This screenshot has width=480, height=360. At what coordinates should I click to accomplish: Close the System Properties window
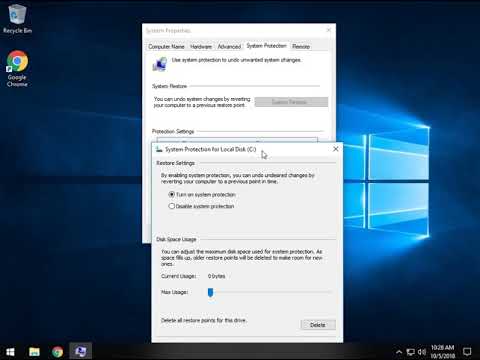pos(329,30)
